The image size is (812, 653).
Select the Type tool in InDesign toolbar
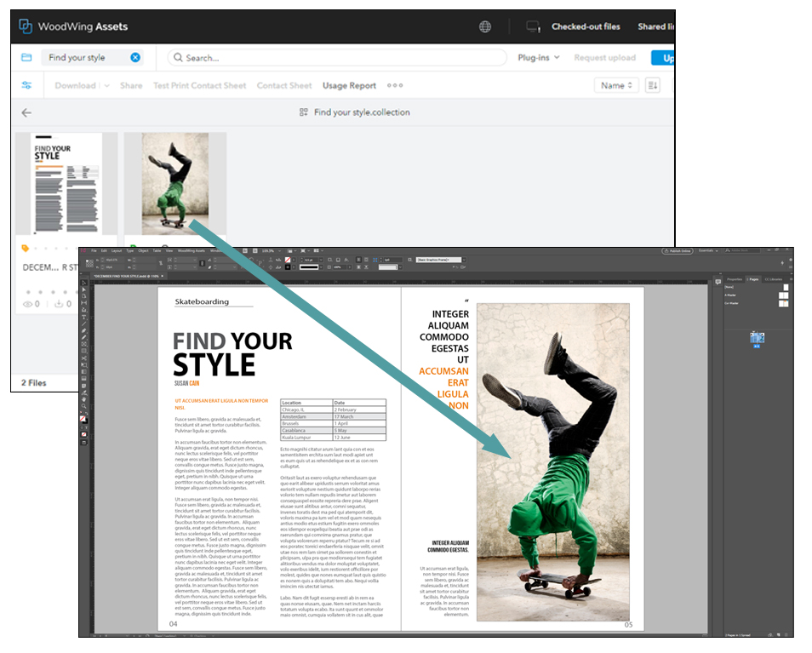pyautogui.click(x=83, y=316)
